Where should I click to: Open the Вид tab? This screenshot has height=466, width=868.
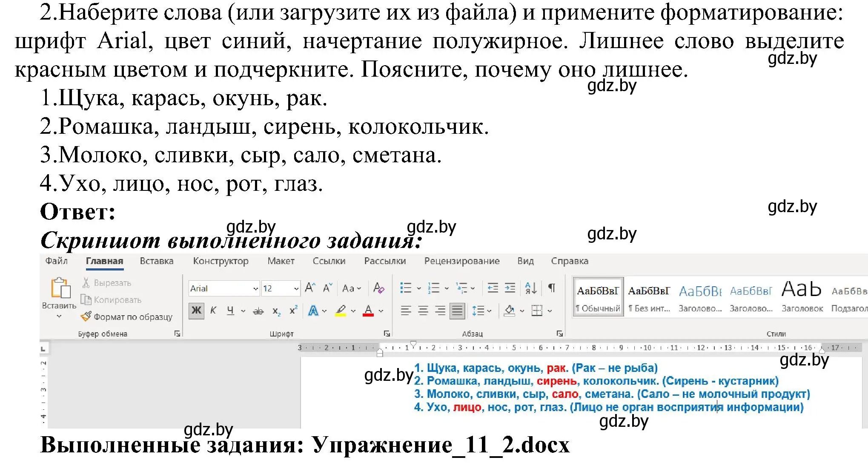(526, 261)
